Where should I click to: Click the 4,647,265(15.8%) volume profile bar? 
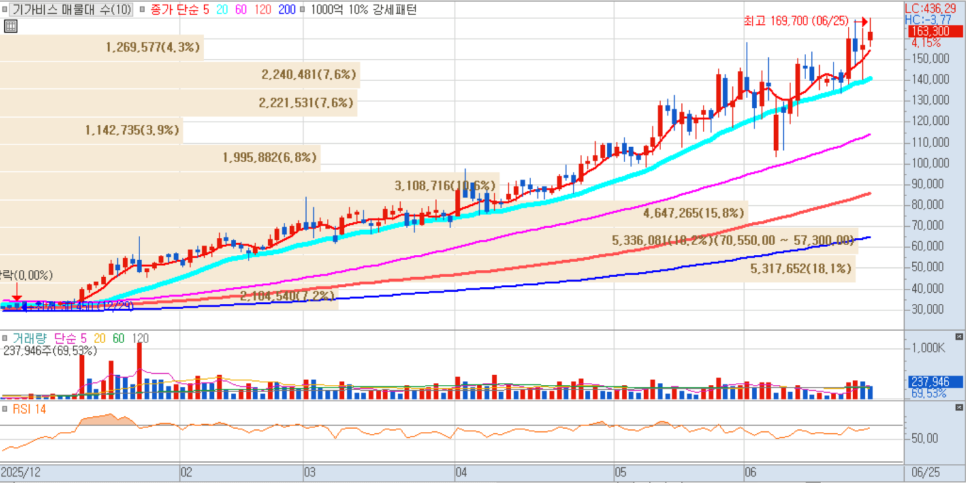pyautogui.click(x=374, y=214)
